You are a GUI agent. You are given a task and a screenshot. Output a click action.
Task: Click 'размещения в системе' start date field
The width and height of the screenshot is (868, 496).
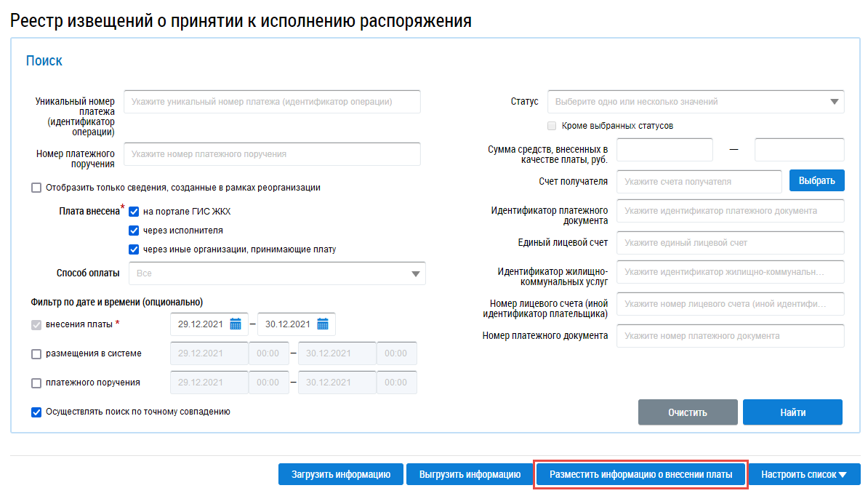(x=209, y=353)
